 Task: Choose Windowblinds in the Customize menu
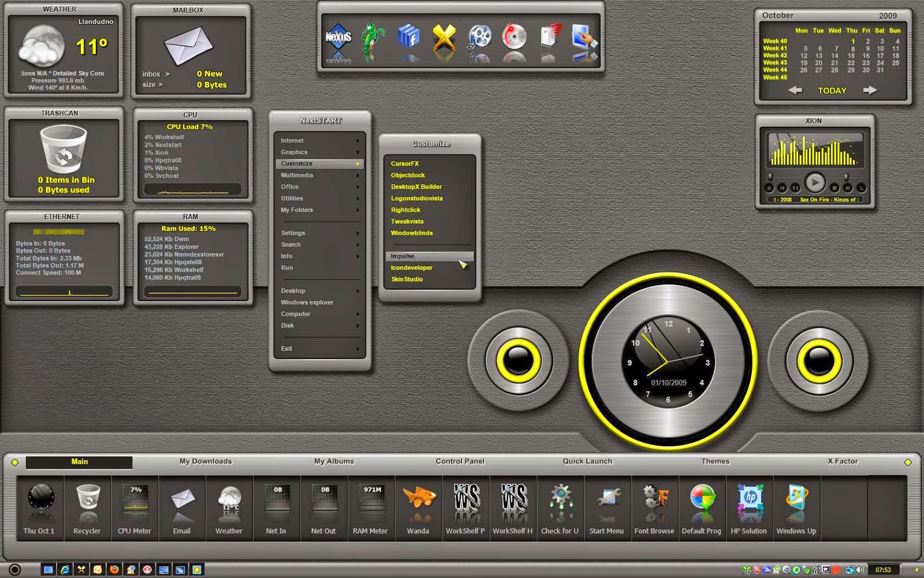[x=430, y=233]
